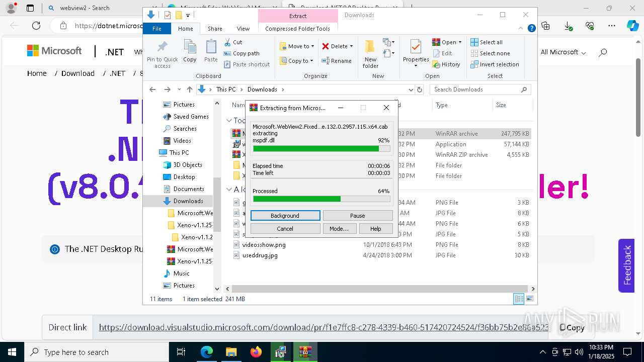Expand the Properties dropdown
The width and height of the screenshot is (644, 362).
coord(416,66)
